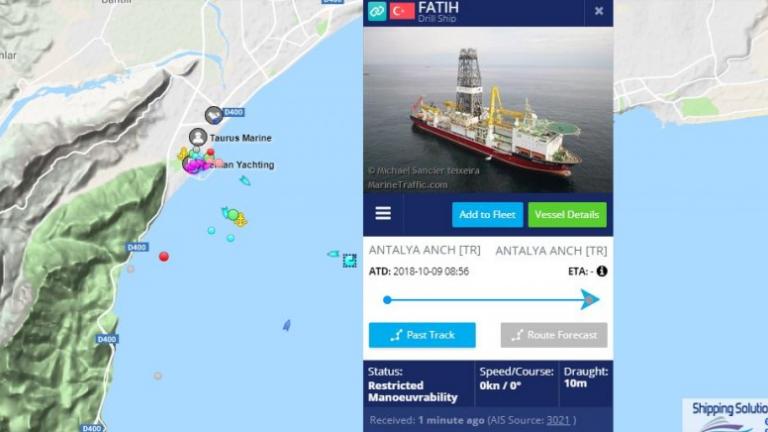Click the cyan arrow vessel beside FATIH marker
The image size is (768, 432).
coord(333,254)
